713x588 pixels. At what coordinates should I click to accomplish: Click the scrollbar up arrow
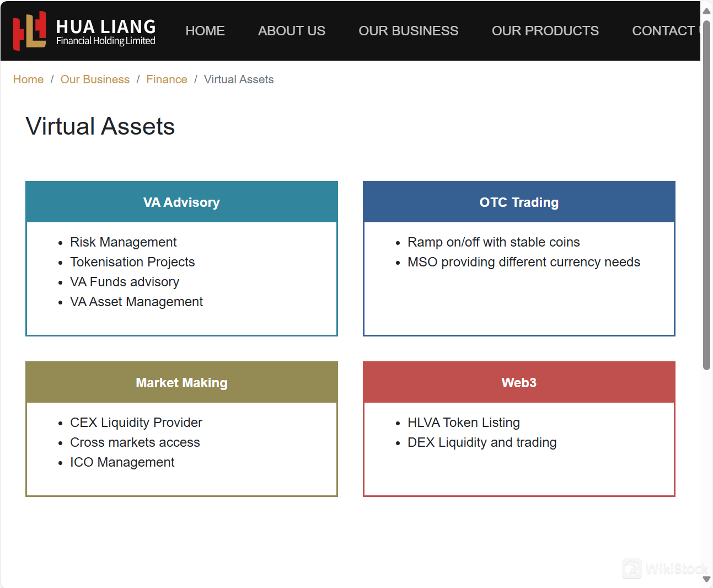(x=706, y=10)
